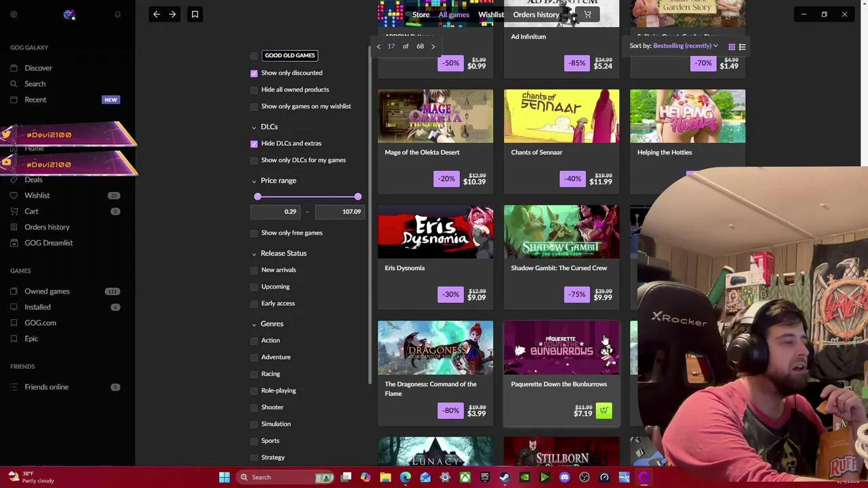Viewport: 868px width, 488px height.
Task: Bookmark the current store view
Action: pos(195,14)
